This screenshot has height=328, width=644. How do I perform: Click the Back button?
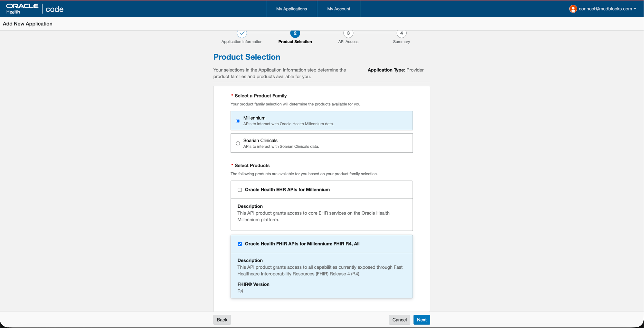click(222, 320)
